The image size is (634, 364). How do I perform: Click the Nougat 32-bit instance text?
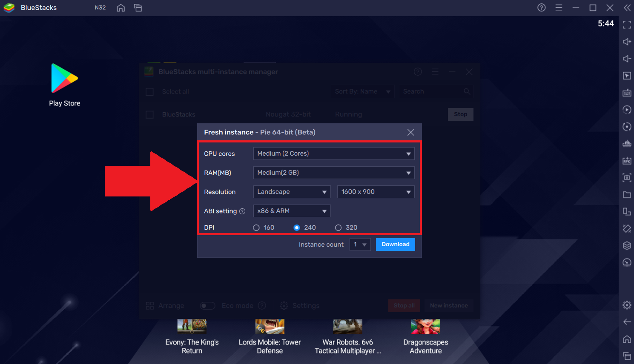(288, 114)
